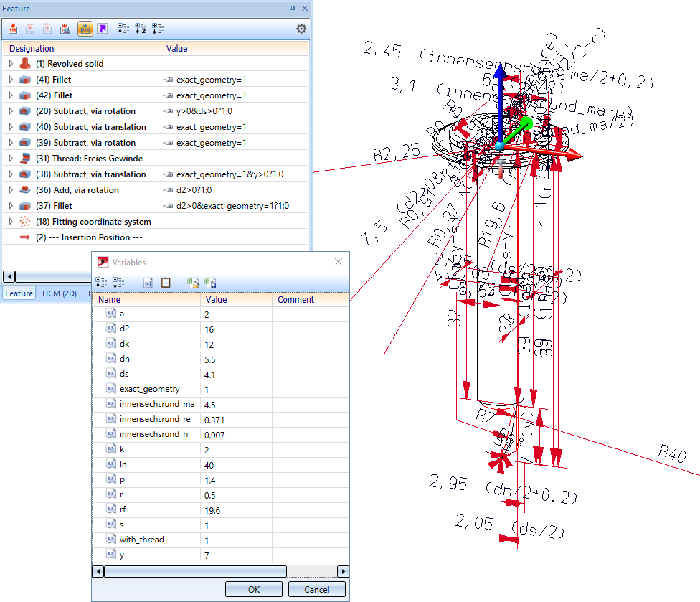
Task: Expand the Thread: Freies Gewinde node
Action: 11,159
